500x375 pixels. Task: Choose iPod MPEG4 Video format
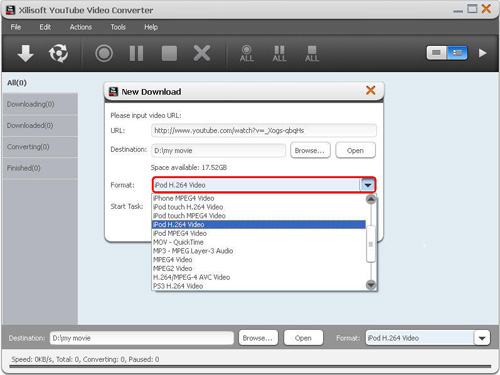tap(259, 233)
